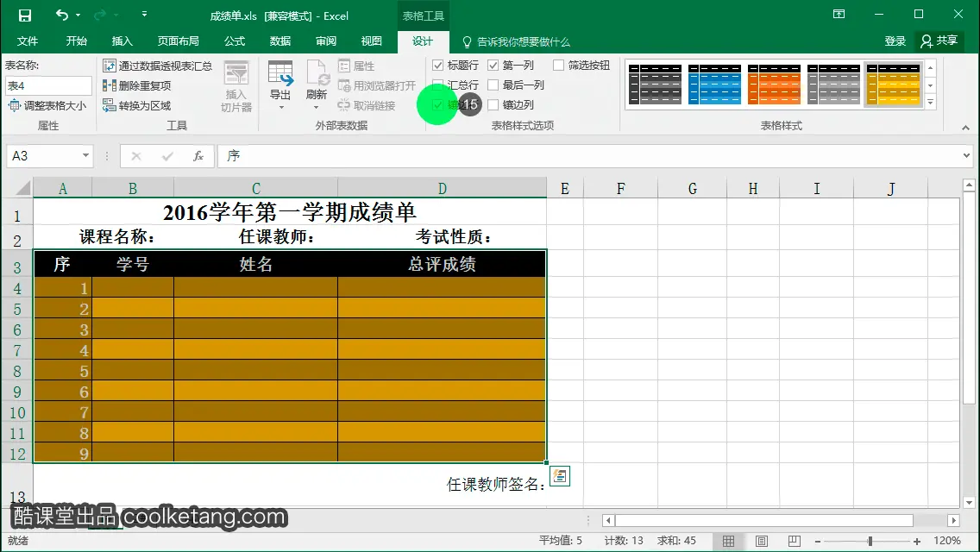Expand the 刷新 dropdown arrow
980x552 pixels.
click(317, 108)
